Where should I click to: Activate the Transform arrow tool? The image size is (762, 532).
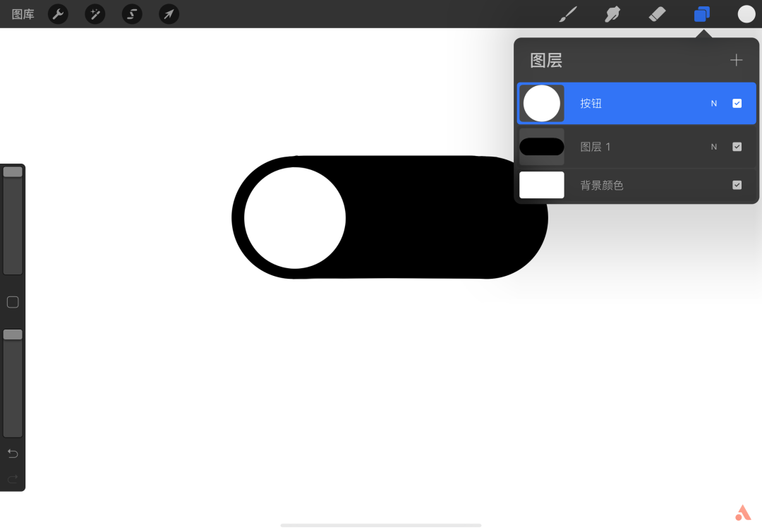169,14
